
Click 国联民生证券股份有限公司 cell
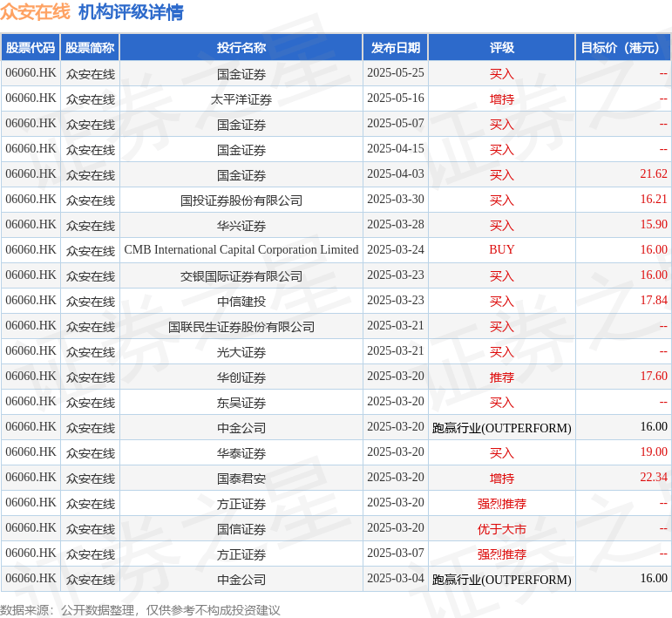point(241,327)
